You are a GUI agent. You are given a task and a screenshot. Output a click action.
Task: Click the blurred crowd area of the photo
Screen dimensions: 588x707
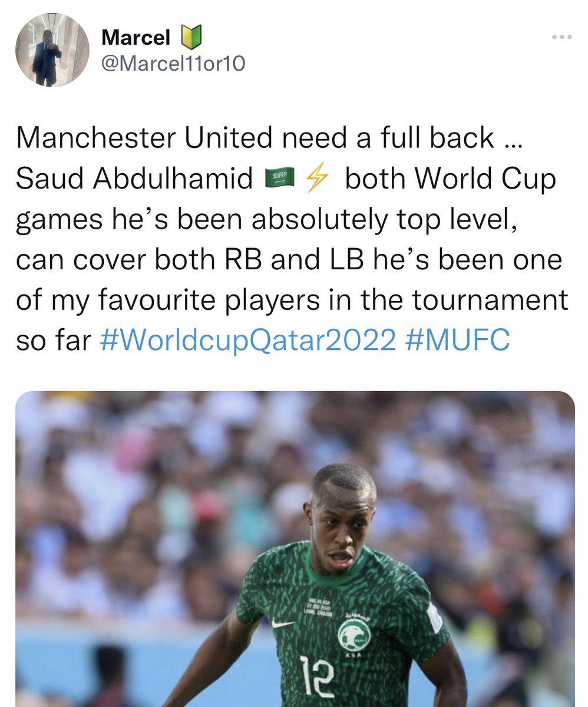(147, 501)
